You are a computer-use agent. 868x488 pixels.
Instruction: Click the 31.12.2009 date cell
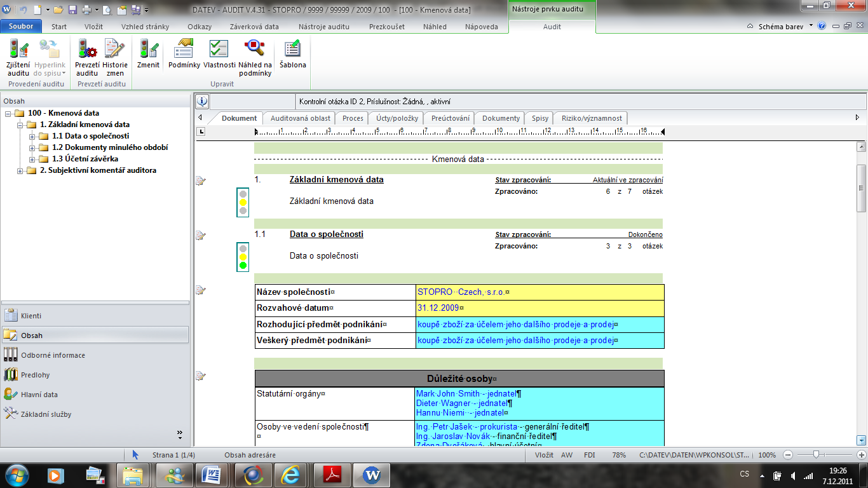(539, 308)
